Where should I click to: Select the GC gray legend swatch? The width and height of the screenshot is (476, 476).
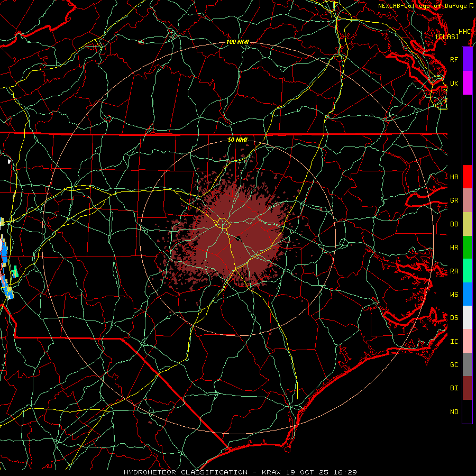(x=467, y=364)
